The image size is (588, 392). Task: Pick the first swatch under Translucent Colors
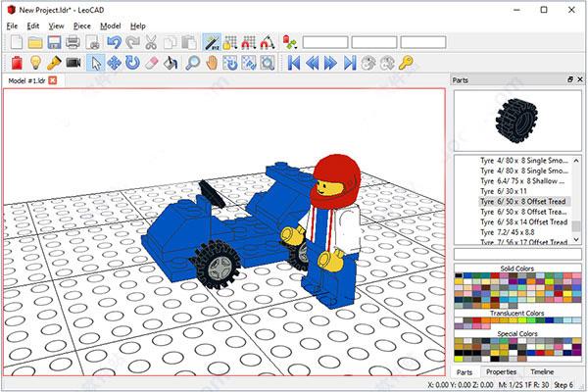tap(460, 322)
